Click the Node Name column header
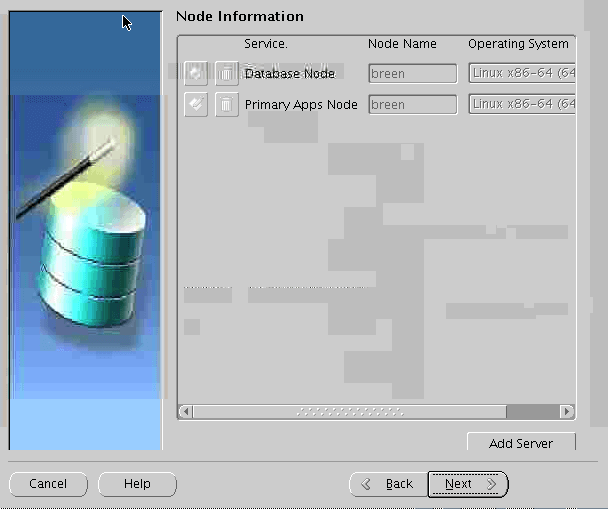608x509 pixels. [x=402, y=44]
